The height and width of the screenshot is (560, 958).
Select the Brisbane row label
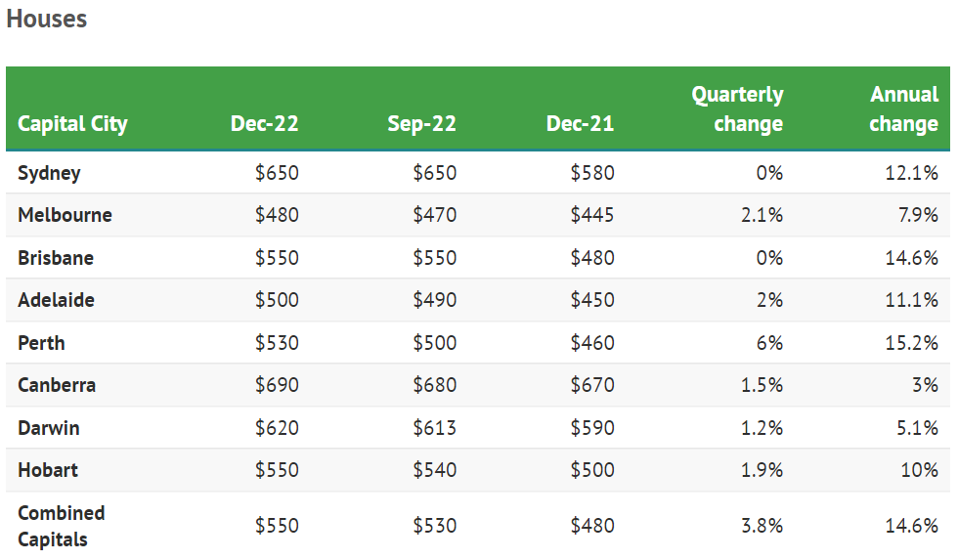(x=56, y=258)
